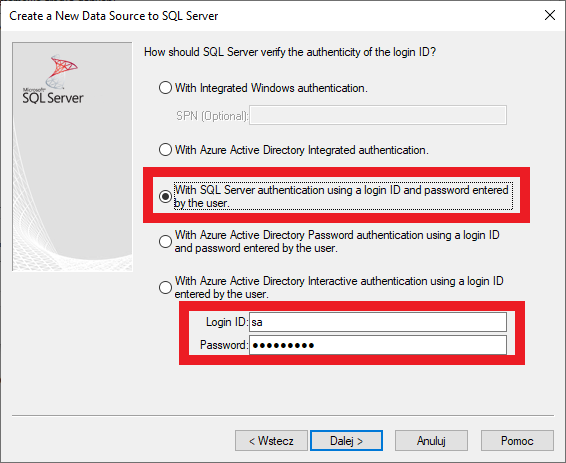Viewport: 566px width, 463px height.
Task: Click the "Login ID:" label text
Action: point(227,322)
